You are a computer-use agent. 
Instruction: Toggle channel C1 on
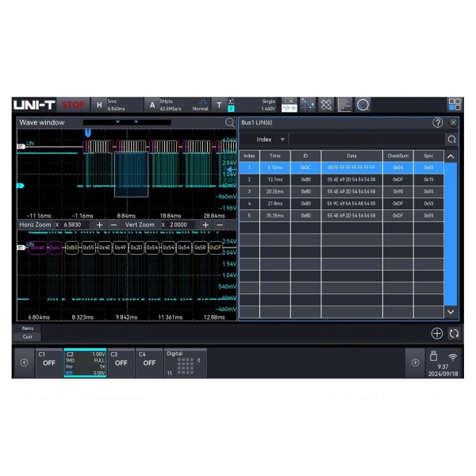(49, 362)
